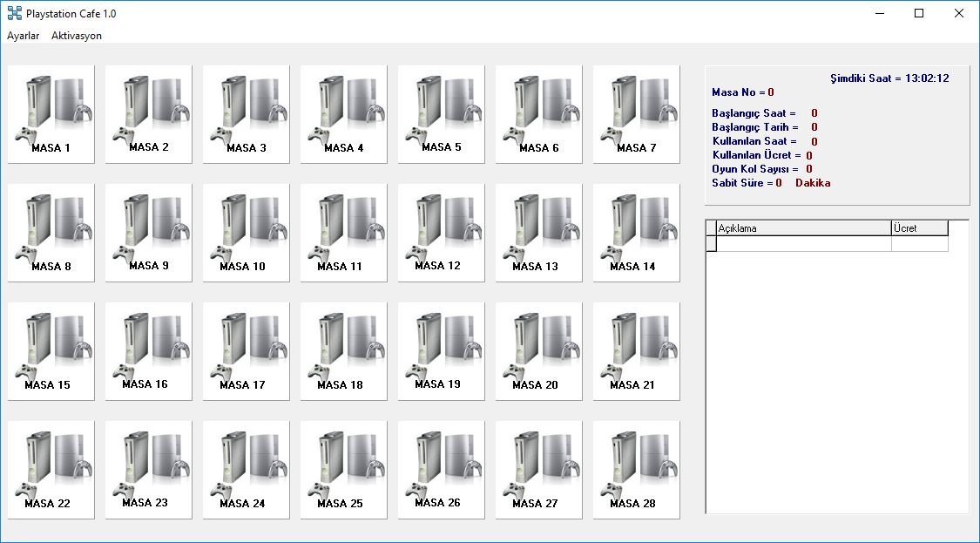
Task: Select the MASA 19 console icon
Action: tap(442, 351)
